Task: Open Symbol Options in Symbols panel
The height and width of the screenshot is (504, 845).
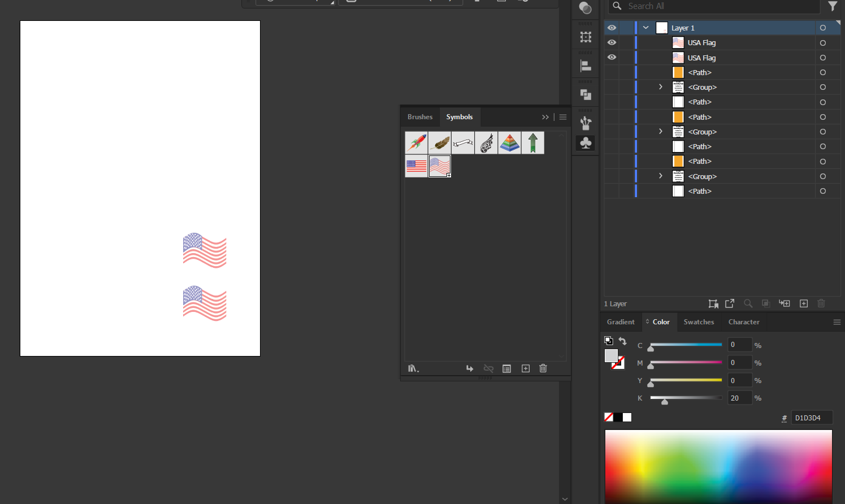Action: point(506,368)
